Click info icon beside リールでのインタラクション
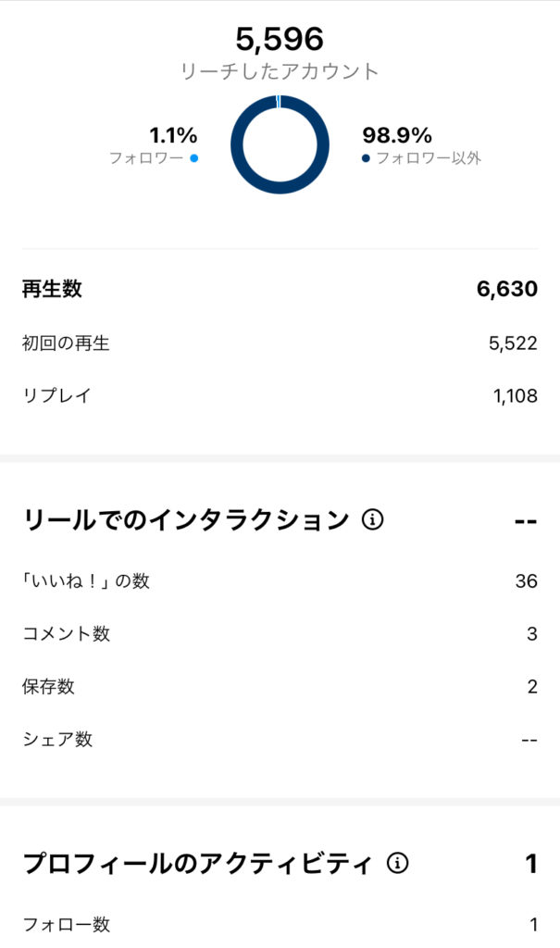Image resolution: width=560 pixels, height=948 pixels. [373, 520]
